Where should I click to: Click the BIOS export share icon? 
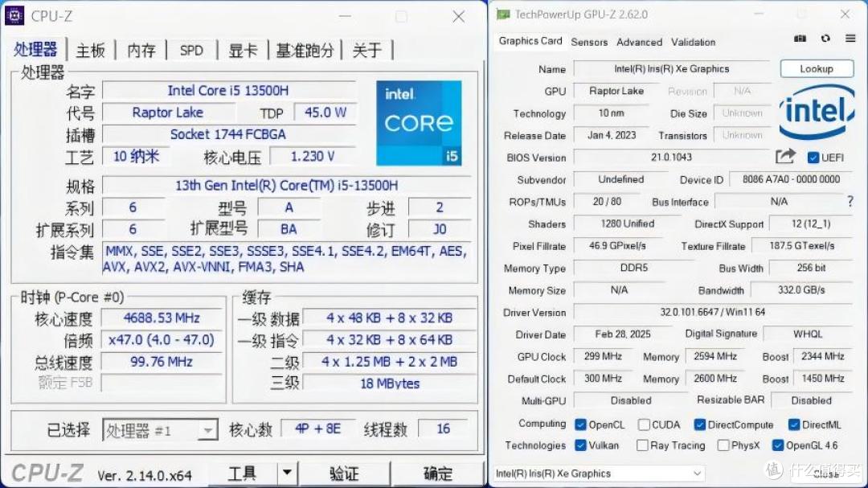785,157
